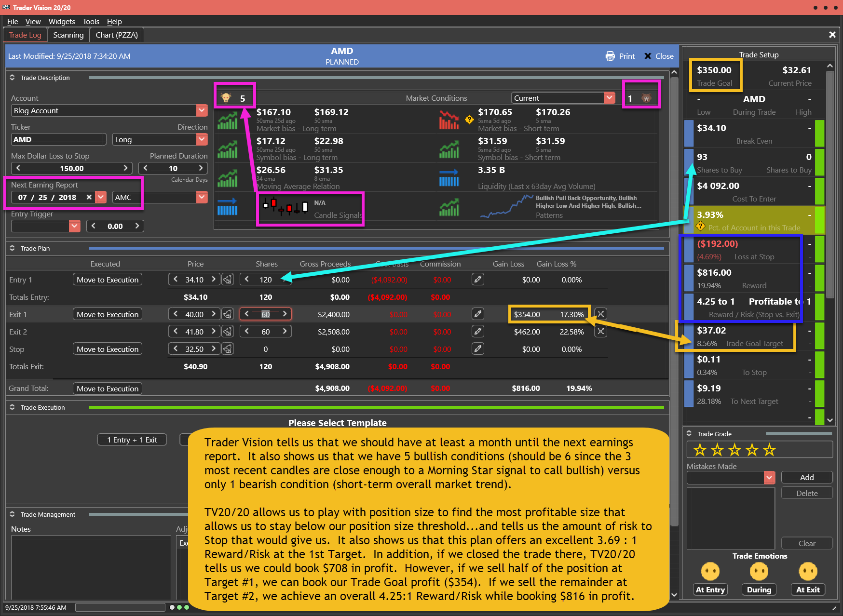This screenshot has height=616, width=843.
Task: Click the During emotion face icon
Action: [x=759, y=572]
